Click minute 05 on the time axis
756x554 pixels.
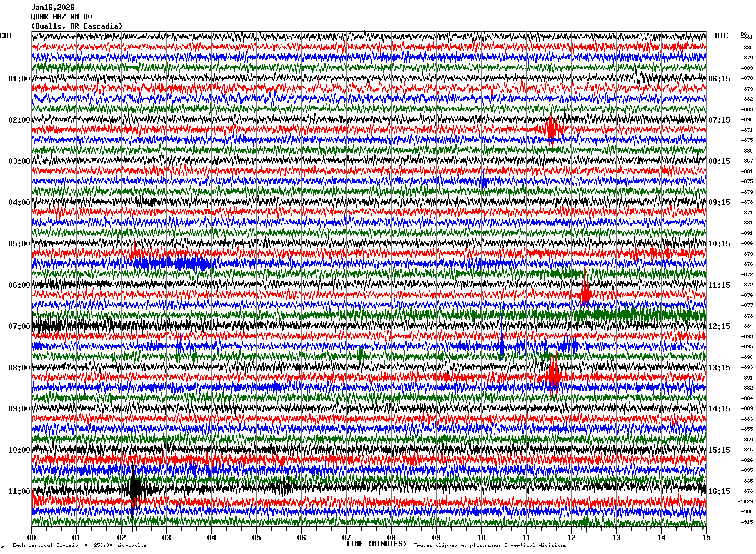(x=256, y=537)
